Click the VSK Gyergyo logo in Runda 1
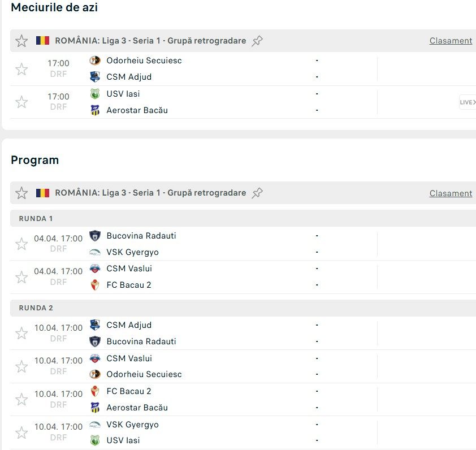The height and width of the screenshot is (450, 476). point(95,252)
